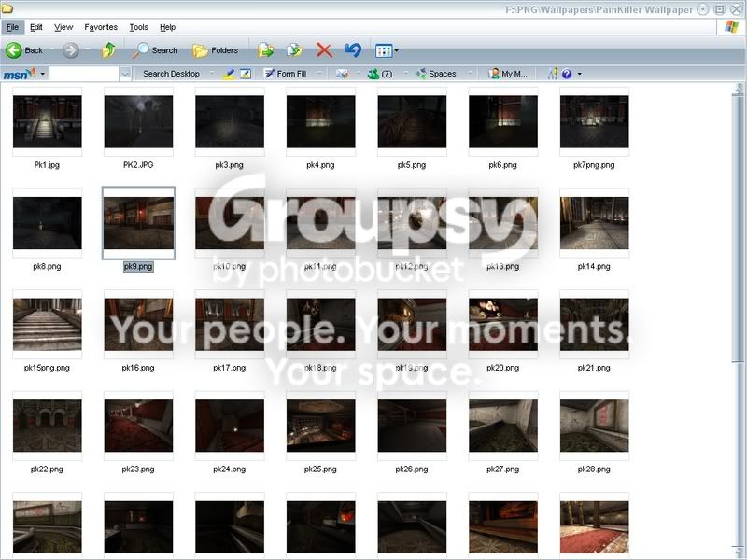Select the pk25.png thumbnail image

click(320, 426)
